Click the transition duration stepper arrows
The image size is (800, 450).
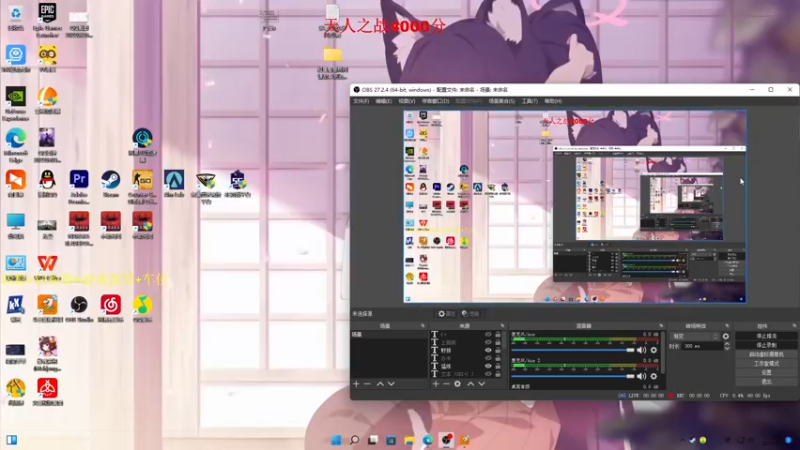[727, 346]
